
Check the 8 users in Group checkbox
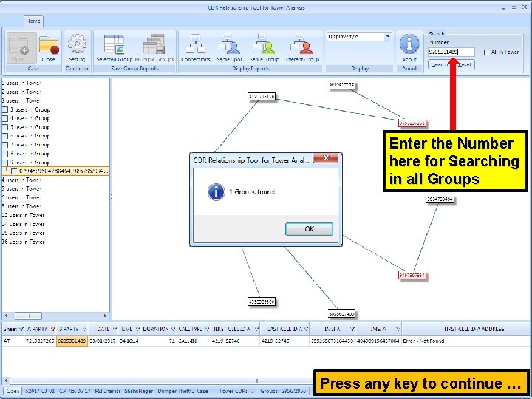(x=5, y=154)
